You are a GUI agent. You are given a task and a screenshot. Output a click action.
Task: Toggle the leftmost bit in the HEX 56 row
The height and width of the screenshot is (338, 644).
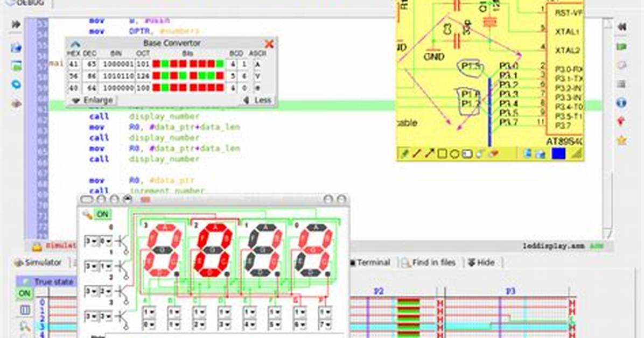(156, 76)
